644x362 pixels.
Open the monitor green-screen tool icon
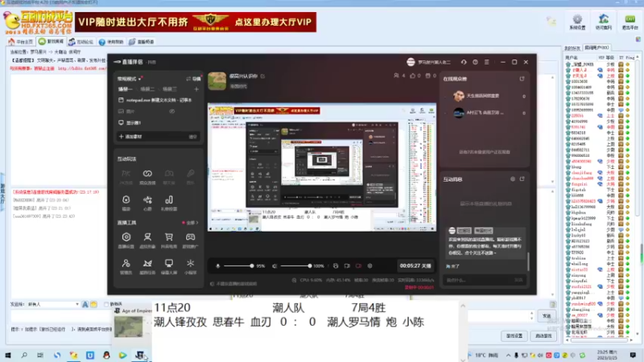[169, 266]
